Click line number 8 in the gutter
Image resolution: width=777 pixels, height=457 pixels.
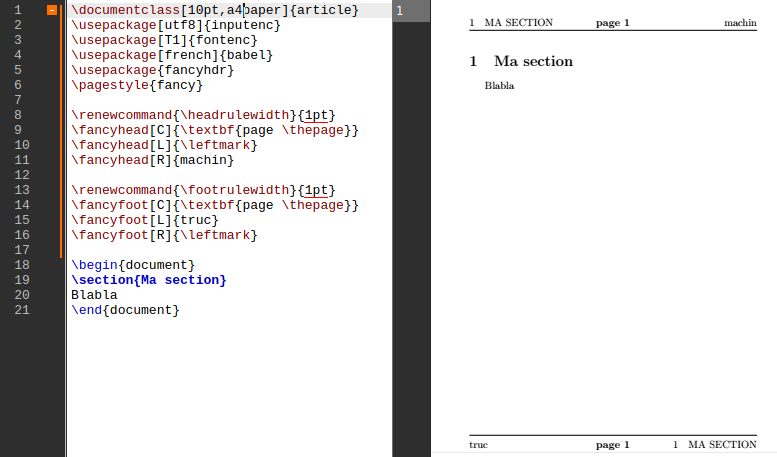18,115
